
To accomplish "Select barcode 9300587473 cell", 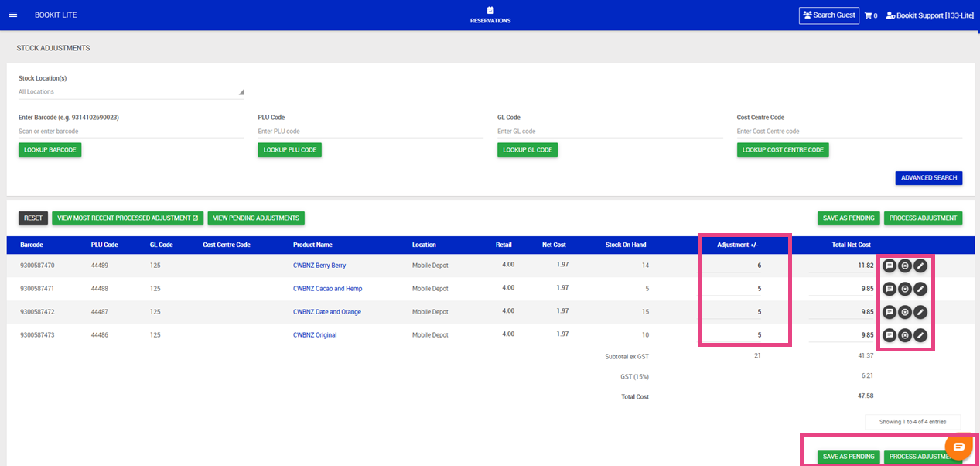I will pos(38,335).
